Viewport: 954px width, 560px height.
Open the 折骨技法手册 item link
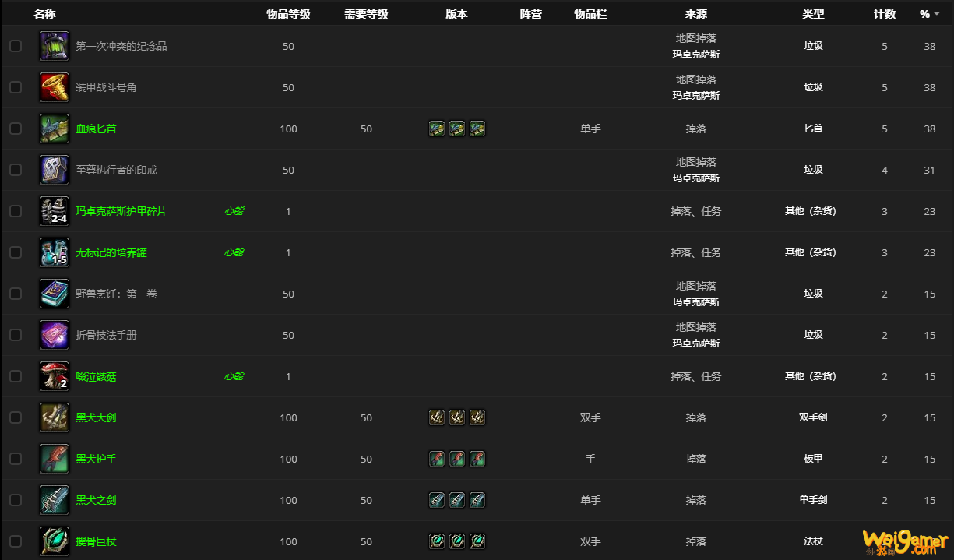pyautogui.click(x=106, y=335)
